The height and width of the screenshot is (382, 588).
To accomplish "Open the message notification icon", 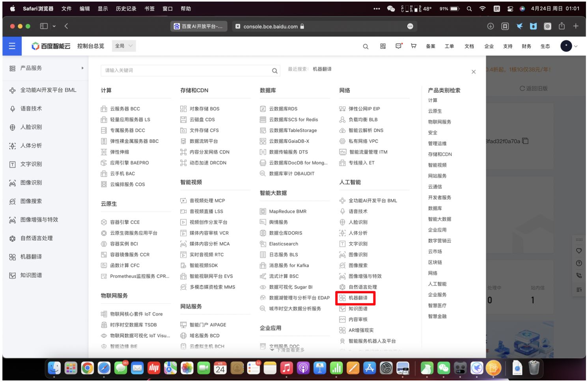I will coord(399,46).
